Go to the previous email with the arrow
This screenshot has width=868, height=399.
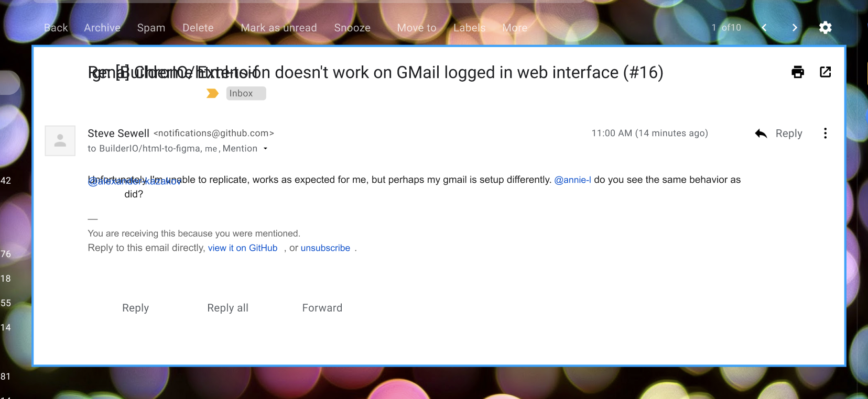(764, 27)
